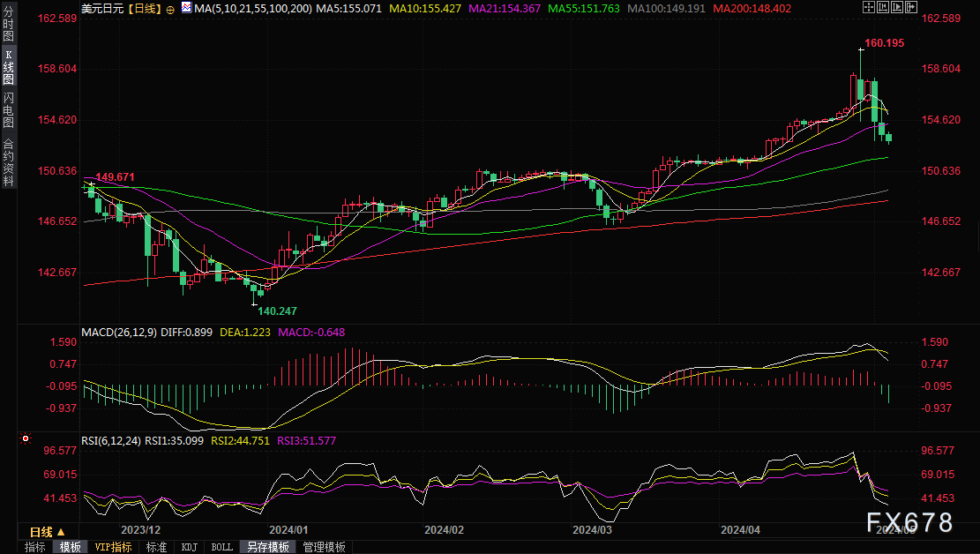Click the right axis 146.652 price label
The width and height of the screenshot is (980, 554).
tap(940, 221)
